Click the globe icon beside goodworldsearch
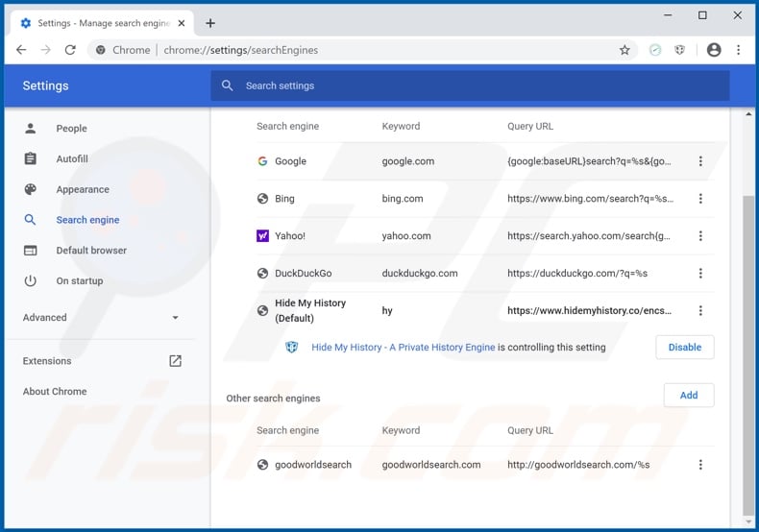 262,464
